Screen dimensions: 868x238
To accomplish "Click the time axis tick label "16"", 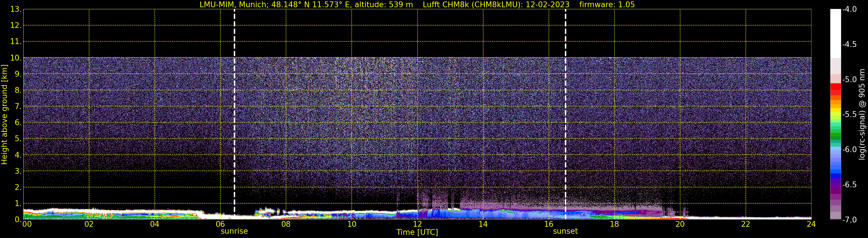I will coord(549,224).
